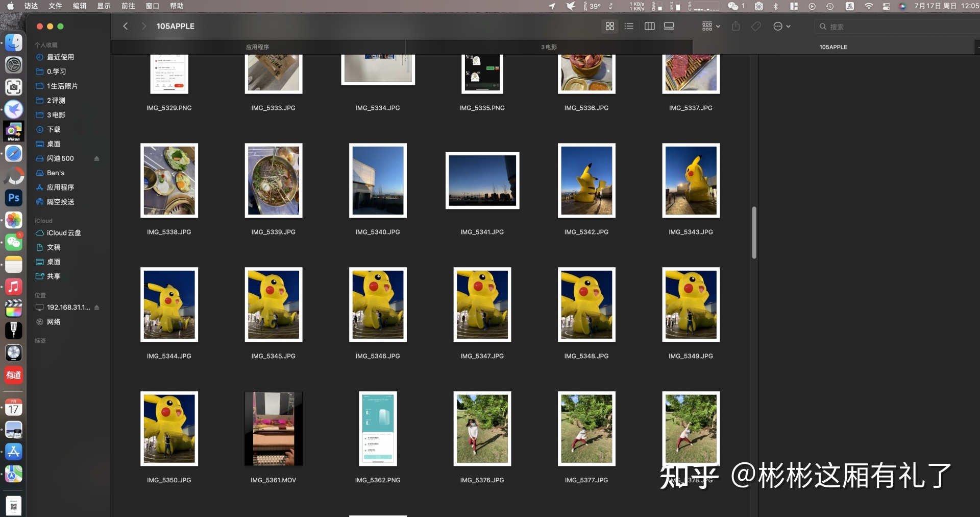
Task: Select the IMG_5362.PNG thumbnail
Action: coord(378,429)
